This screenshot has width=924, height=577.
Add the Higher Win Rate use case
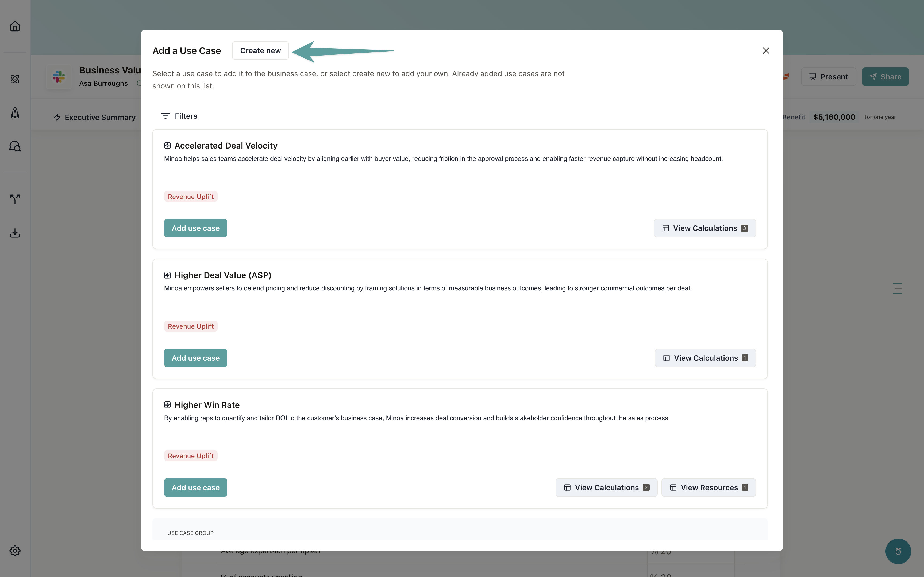tap(195, 487)
